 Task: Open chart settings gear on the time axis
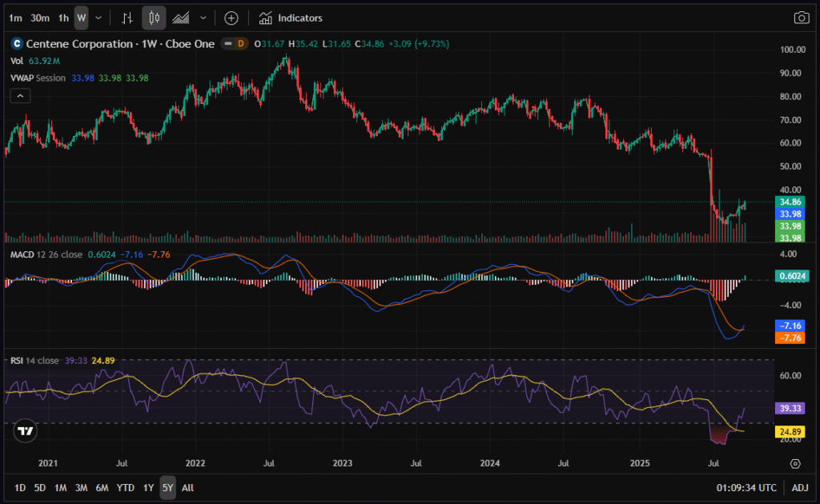[x=795, y=463]
